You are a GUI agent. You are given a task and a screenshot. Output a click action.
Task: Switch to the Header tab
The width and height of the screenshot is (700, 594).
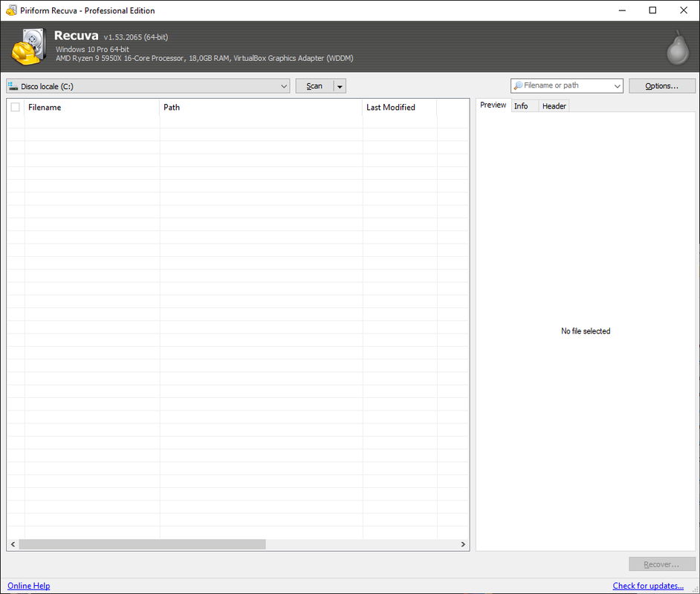point(554,106)
